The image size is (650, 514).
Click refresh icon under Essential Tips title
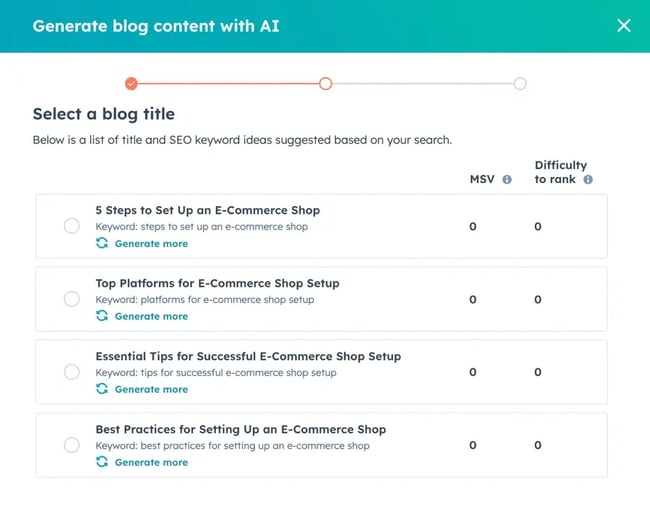tap(102, 389)
